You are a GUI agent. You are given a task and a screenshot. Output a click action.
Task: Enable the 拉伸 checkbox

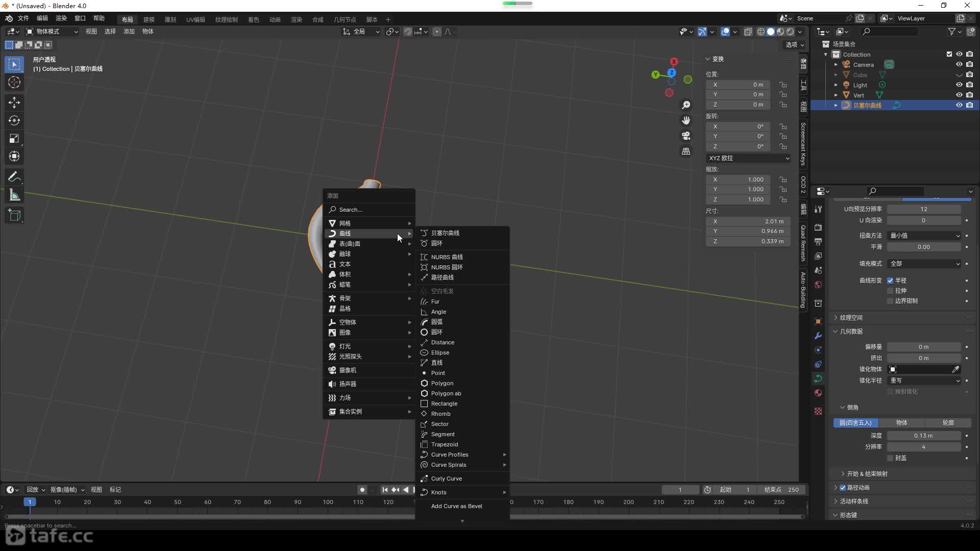[890, 291]
